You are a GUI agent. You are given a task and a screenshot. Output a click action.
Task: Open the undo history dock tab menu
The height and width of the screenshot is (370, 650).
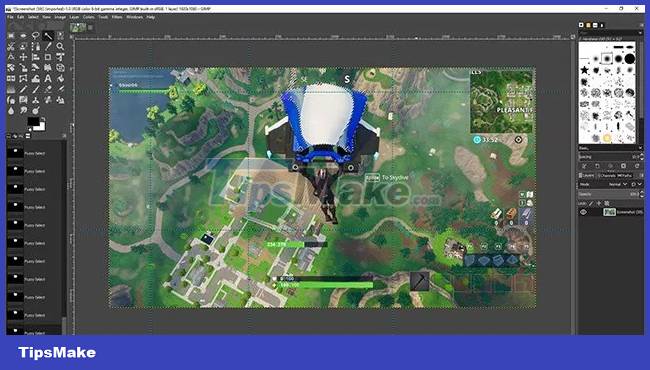pyautogui.click(x=64, y=135)
